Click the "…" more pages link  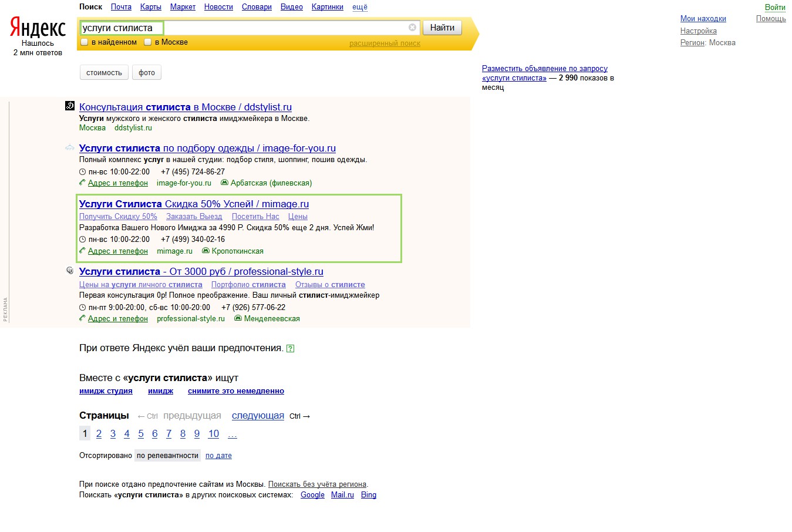coord(232,434)
